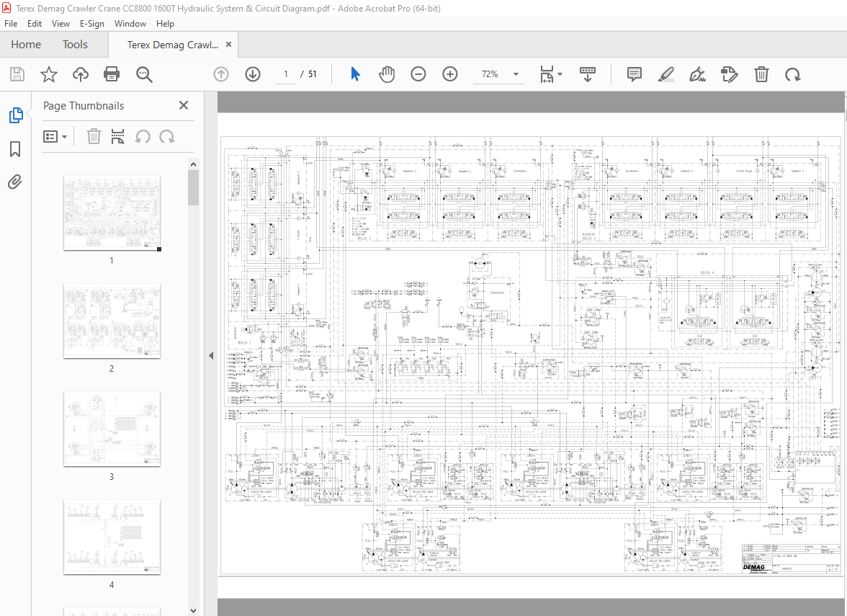Select page 2 thumbnail
The height and width of the screenshot is (616, 847).
(112, 321)
